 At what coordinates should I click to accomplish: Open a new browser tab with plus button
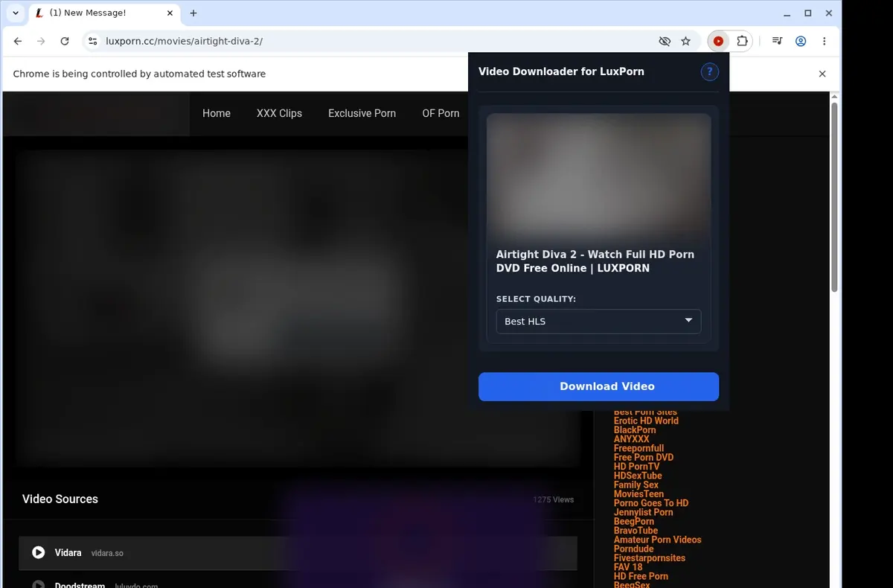tap(193, 13)
